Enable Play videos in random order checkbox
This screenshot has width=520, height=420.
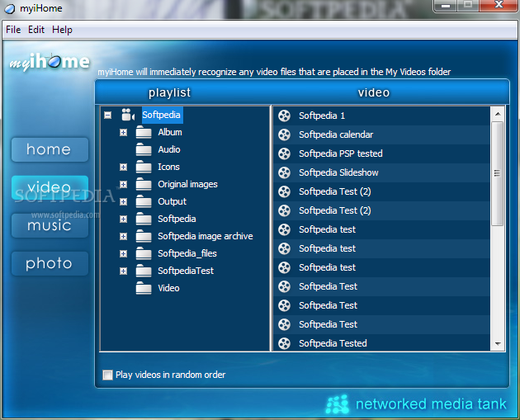point(107,375)
